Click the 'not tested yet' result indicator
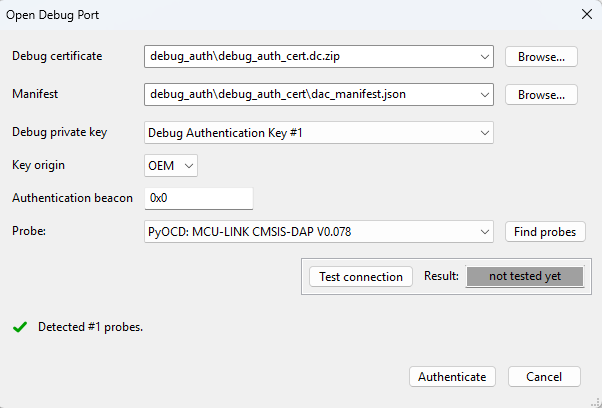 (524, 276)
